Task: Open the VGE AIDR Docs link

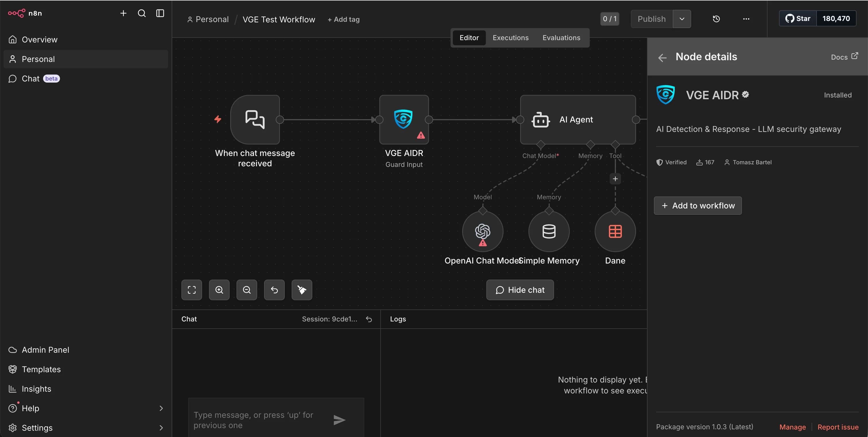Action: [844, 57]
